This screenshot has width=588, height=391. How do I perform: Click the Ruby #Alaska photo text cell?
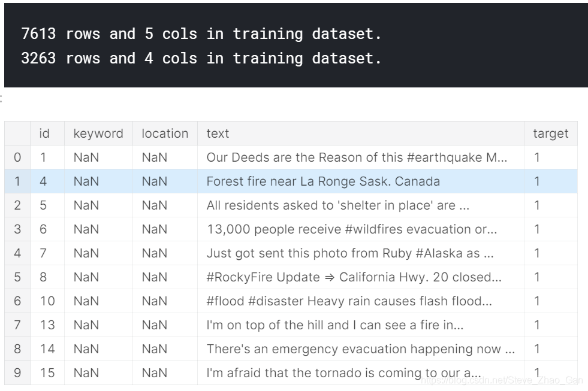(x=349, y=253)
